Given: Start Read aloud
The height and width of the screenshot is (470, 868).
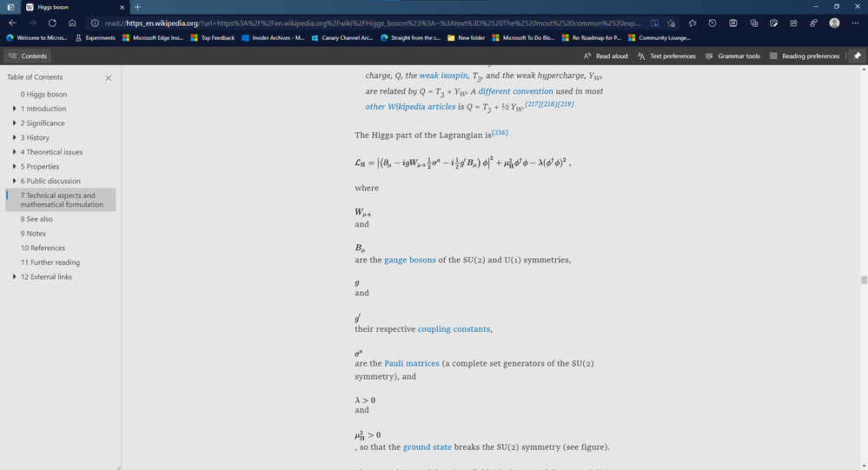Looking at the screenshot, I should pos(606,56).
